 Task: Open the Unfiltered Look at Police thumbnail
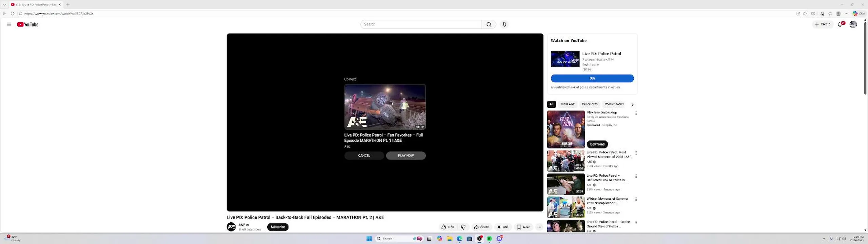[x=566, y=184]
